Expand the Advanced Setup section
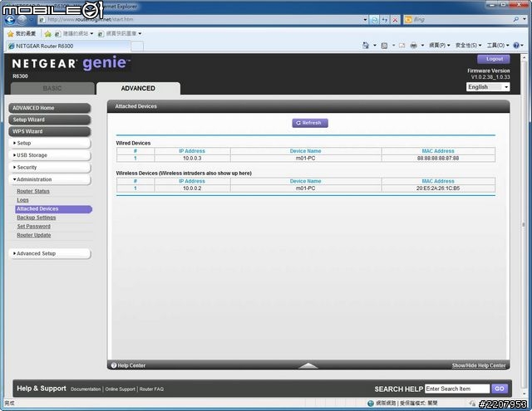Screen dimensions: 532x411 coord(50,253)
